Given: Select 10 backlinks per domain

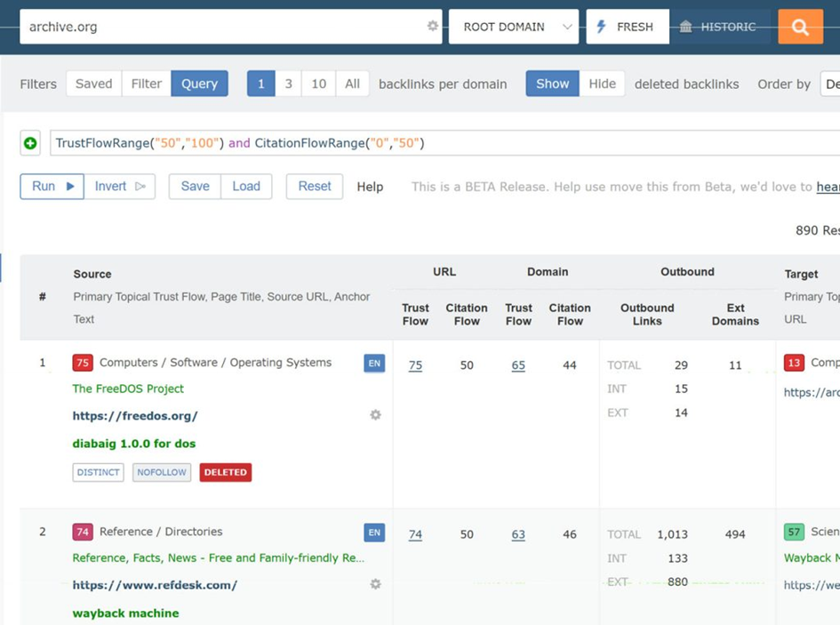Looking at the screenshot, I should [x=318, y=84].
